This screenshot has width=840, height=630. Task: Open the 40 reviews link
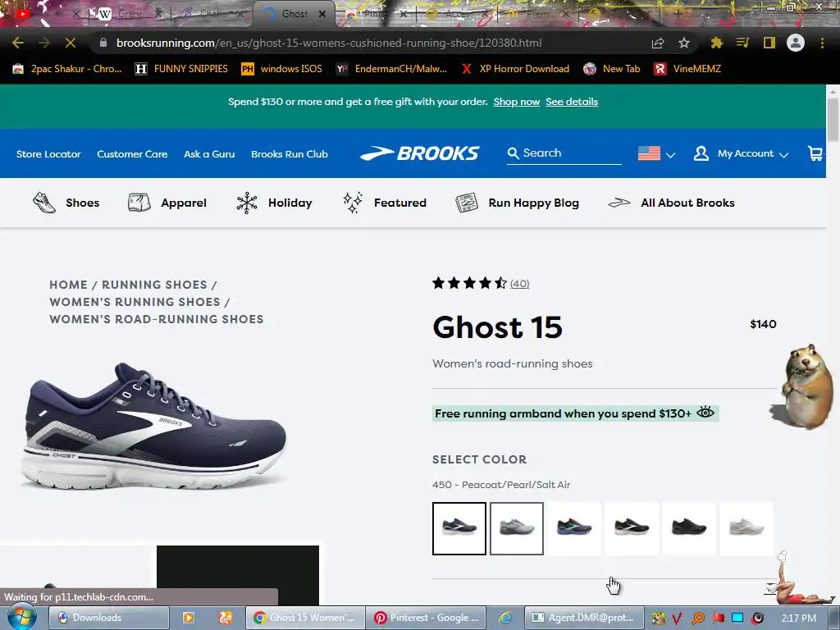(519, 283)
